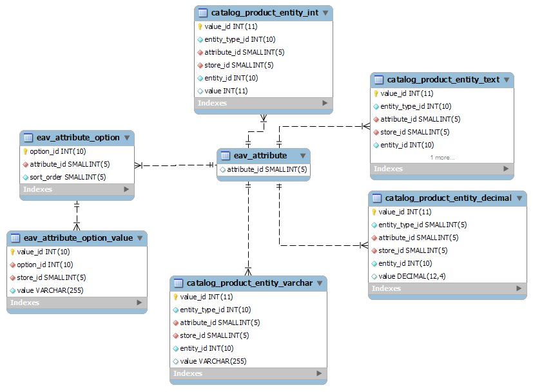Click key icon of value_id in catalog_product_entity_varchar
Screen dimensions: 533x392
[x=175, y=297]
